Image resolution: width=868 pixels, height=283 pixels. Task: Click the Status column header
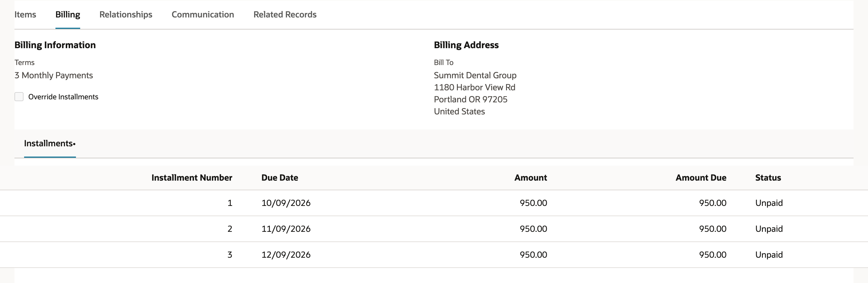point(768,178)
